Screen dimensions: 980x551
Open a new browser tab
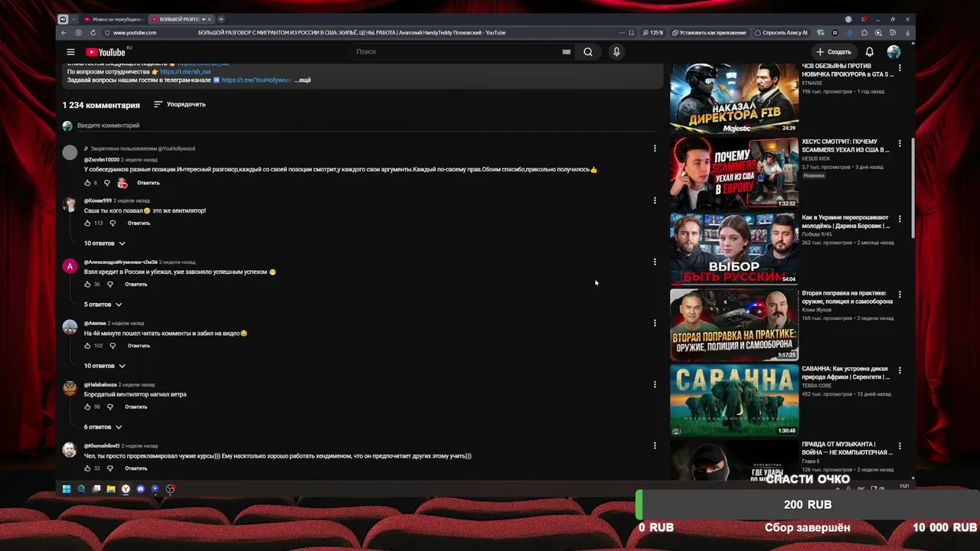point(220,19)
